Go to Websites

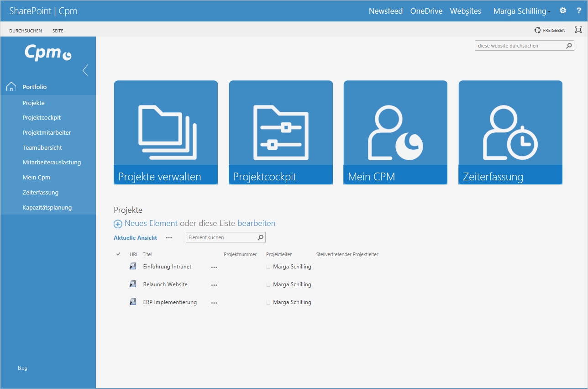[466, 11]
